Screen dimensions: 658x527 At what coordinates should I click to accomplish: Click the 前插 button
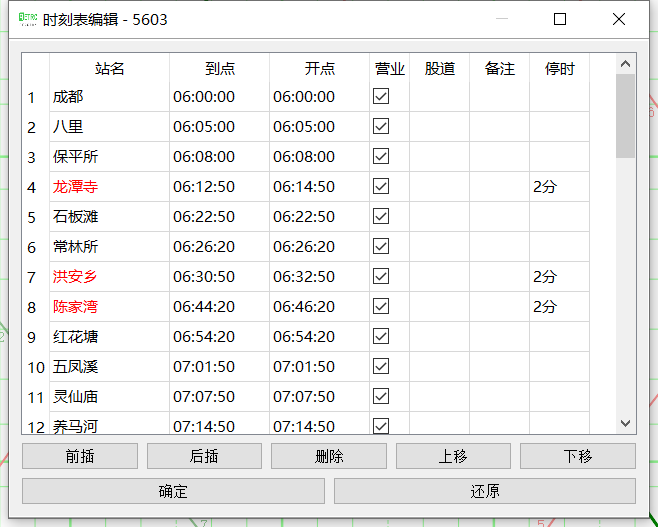80,456
